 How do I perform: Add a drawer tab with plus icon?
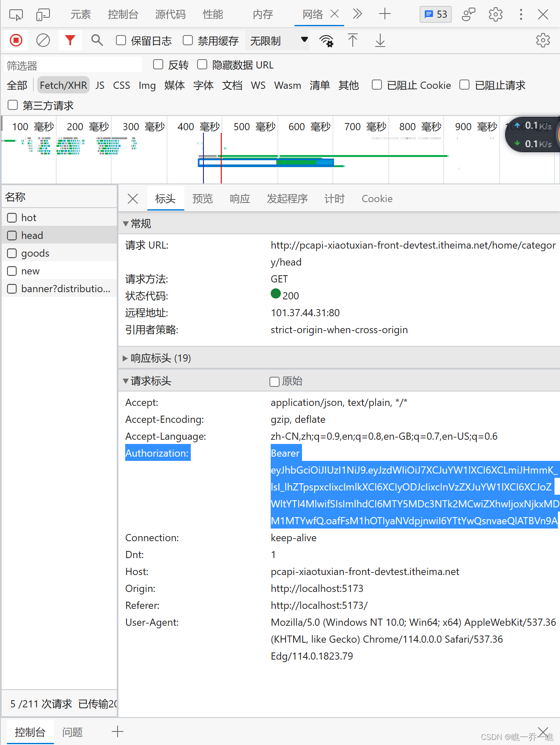pyautogui.click(x=118, y=731)
